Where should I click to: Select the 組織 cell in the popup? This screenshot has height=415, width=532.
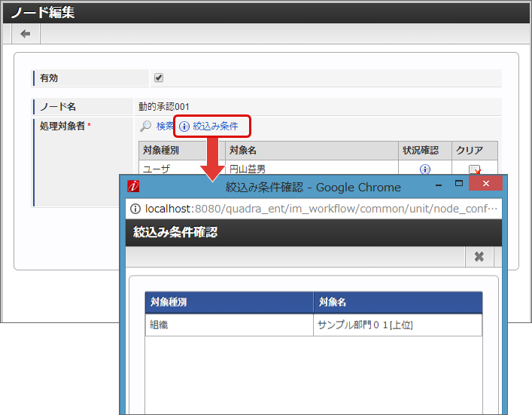(229, 325)
